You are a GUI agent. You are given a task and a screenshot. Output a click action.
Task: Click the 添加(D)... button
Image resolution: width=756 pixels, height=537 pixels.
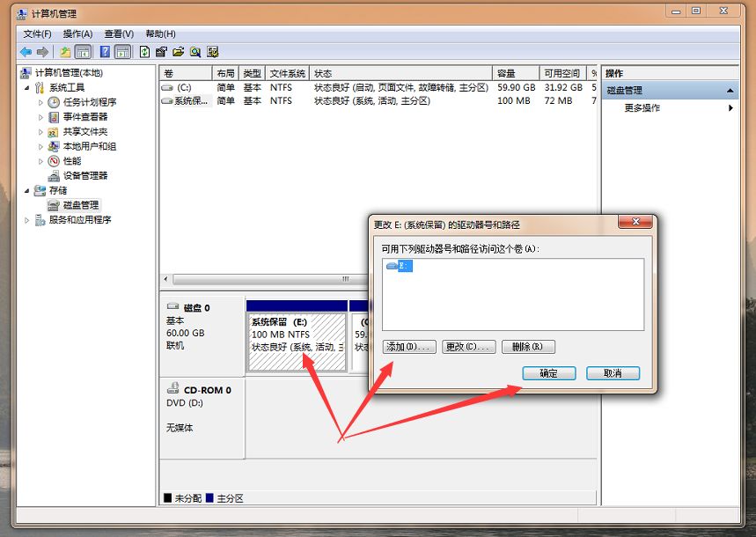tap(409, 347)
